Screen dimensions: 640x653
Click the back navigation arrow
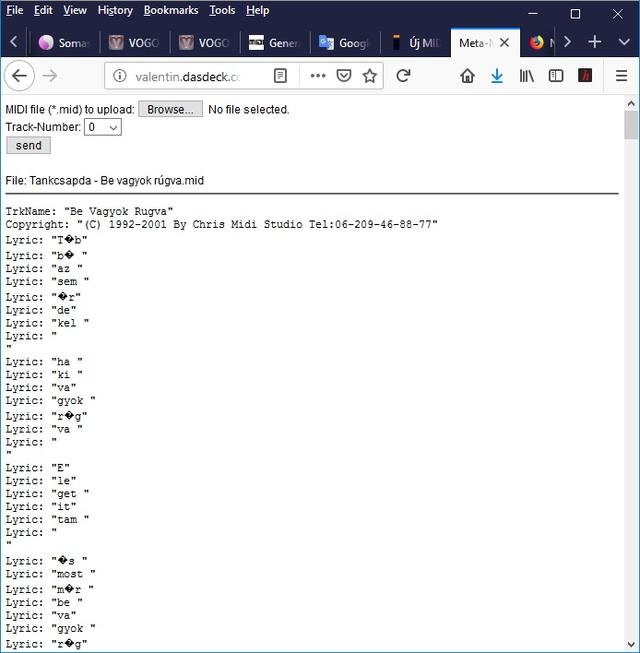20,76
